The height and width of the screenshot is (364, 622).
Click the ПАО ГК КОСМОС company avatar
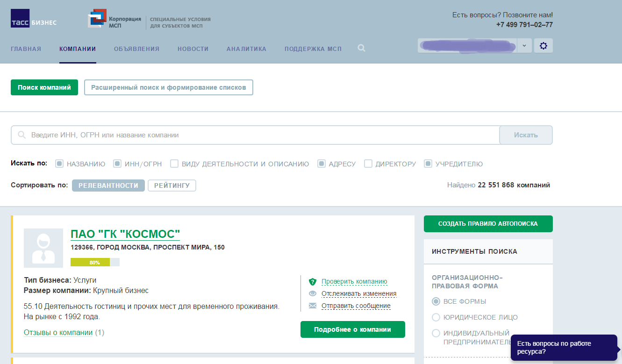43,248
